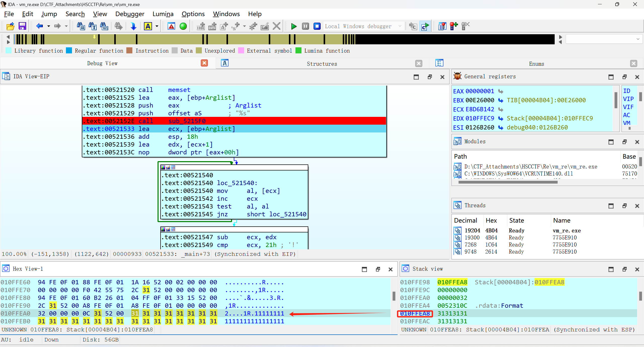Click the red warning triangle icon

(171, 26)
